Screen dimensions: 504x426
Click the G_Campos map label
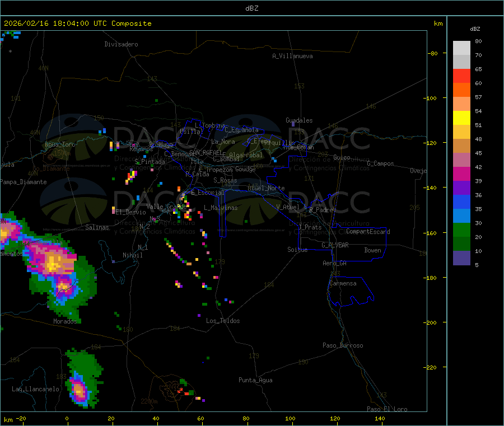coord(380,163)
